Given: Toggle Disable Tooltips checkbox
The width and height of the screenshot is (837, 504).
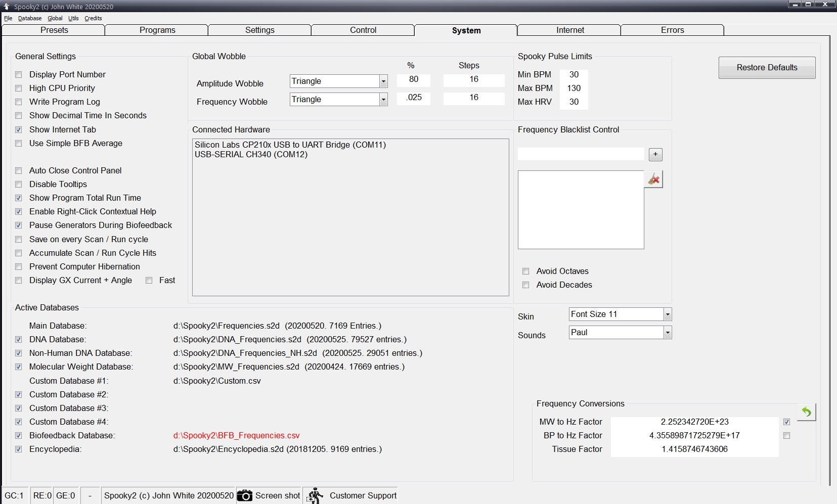Looking at the screenshot, I should coord(19,185).
